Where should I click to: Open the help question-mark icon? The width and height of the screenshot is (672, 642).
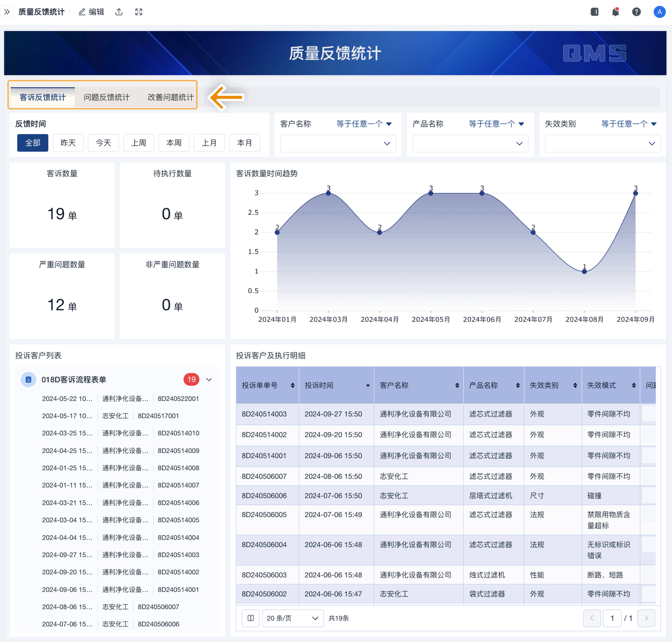tap(636, 12)
